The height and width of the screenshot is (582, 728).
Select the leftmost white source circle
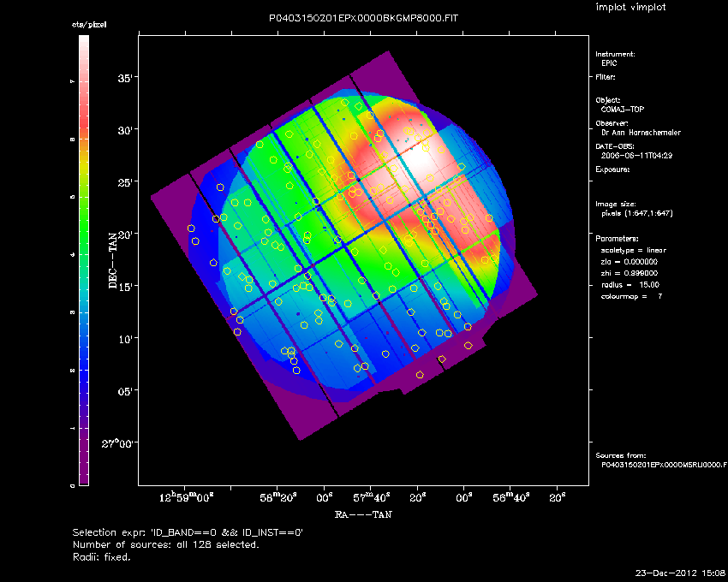pos(191,229)
